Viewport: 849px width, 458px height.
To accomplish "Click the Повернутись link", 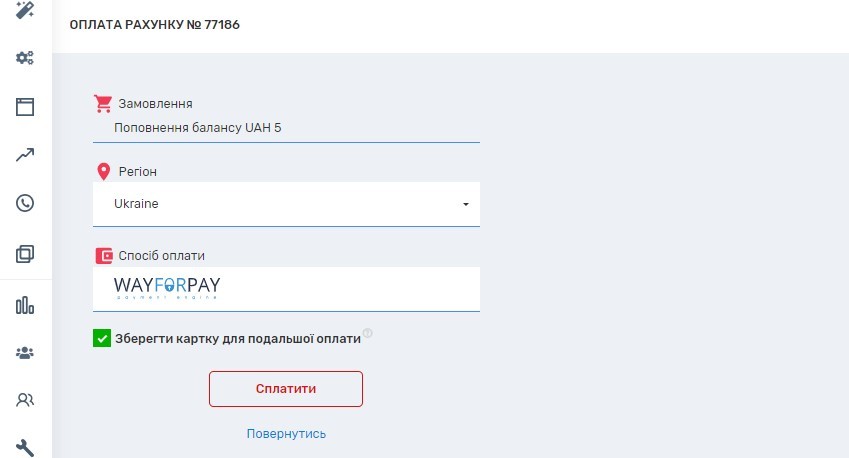I will click(x=286, y=434).
